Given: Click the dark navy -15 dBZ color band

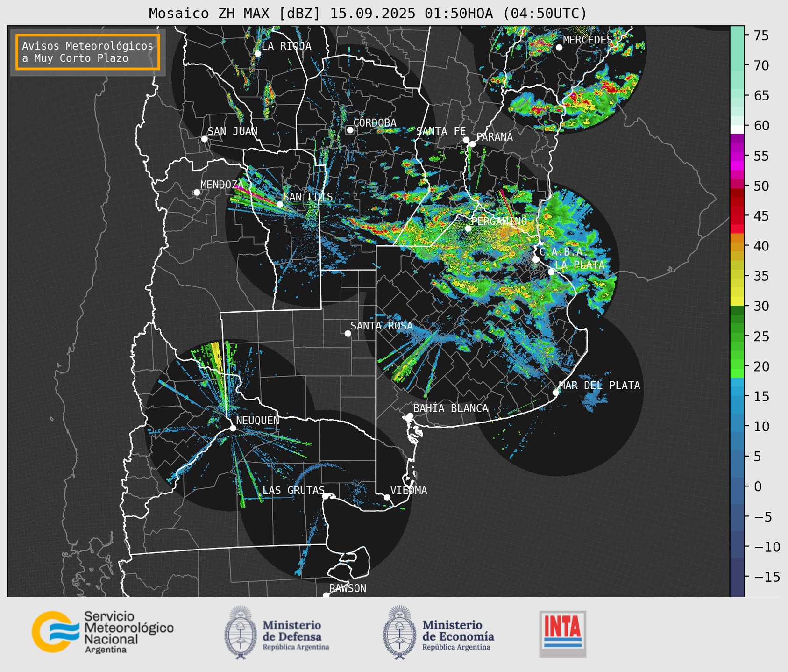Looking at the screenshot, I should click(x=737, y=577).
